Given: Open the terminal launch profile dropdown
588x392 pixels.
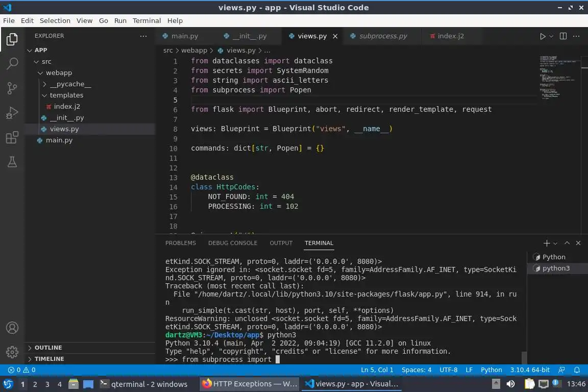Looking at the screenshot, I should coord(555,243).
